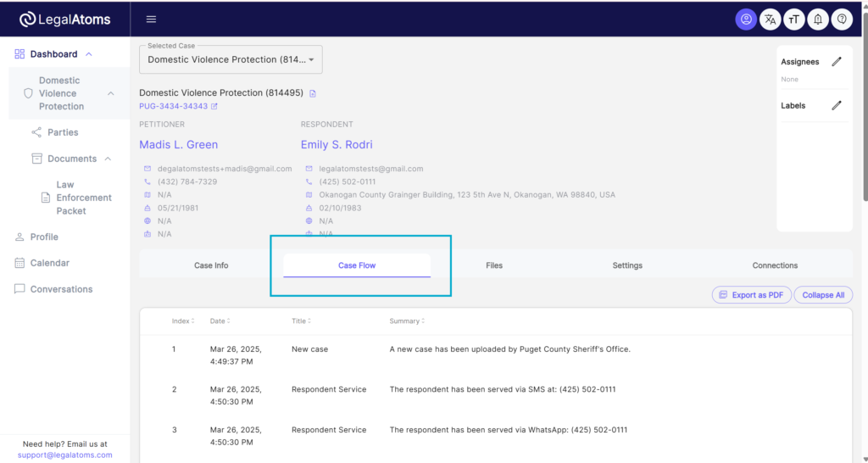Open the notifications bell

click(x=818, y=20)
